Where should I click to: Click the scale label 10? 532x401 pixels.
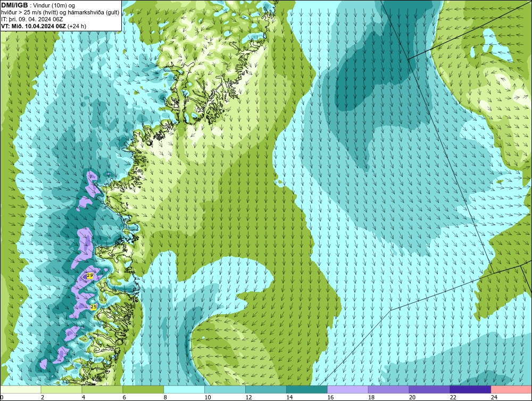(x=207, y=397)
